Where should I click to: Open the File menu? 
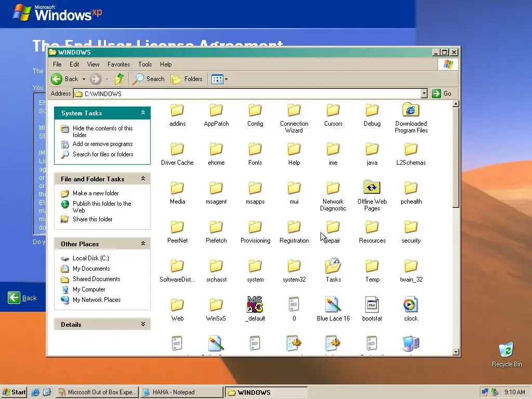[57, 64]
